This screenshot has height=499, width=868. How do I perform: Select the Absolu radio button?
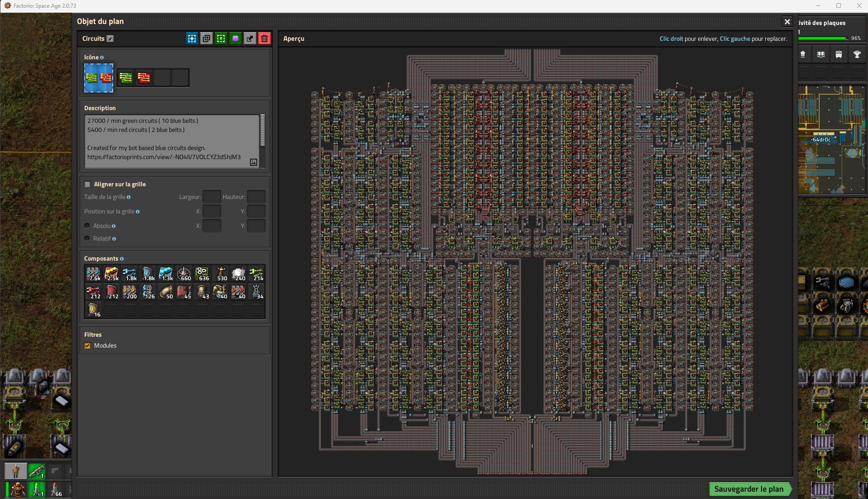[87, 226]
